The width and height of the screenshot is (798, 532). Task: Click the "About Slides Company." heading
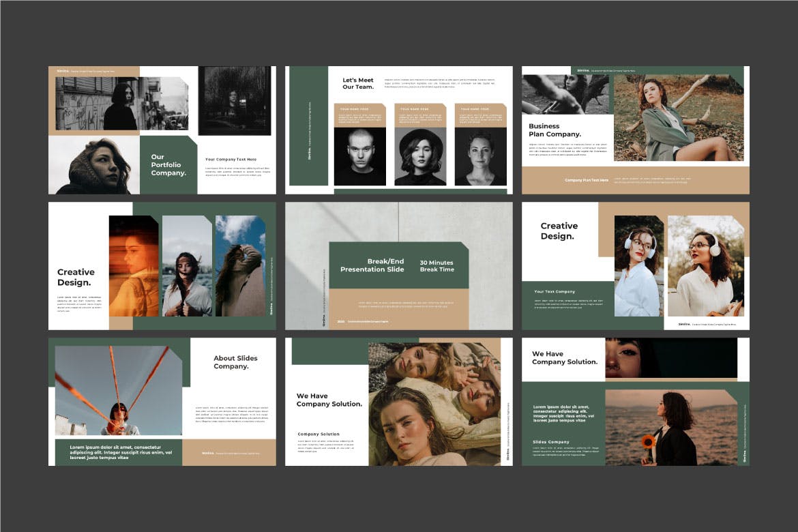[x=235, y=362]
